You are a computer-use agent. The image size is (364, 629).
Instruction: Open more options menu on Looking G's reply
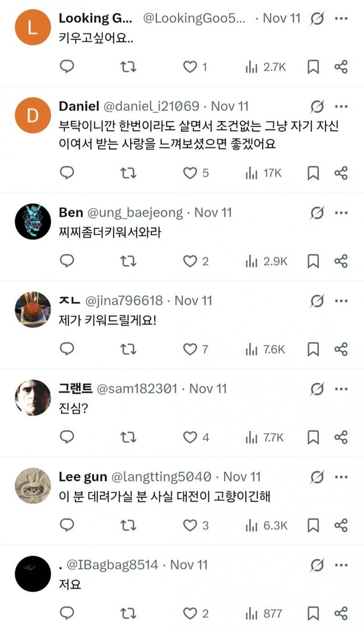(342, 18)
